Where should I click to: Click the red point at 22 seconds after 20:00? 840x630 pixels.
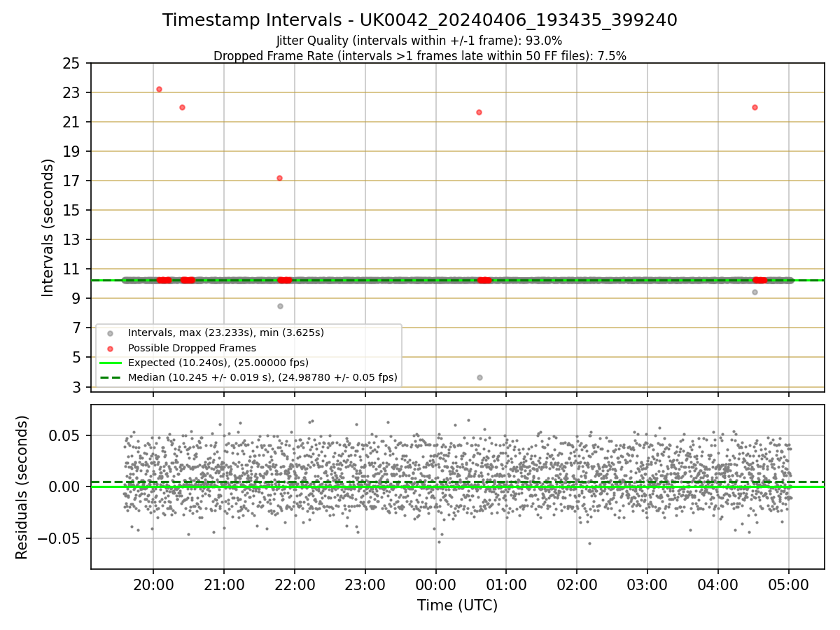(x=182, y=107)
